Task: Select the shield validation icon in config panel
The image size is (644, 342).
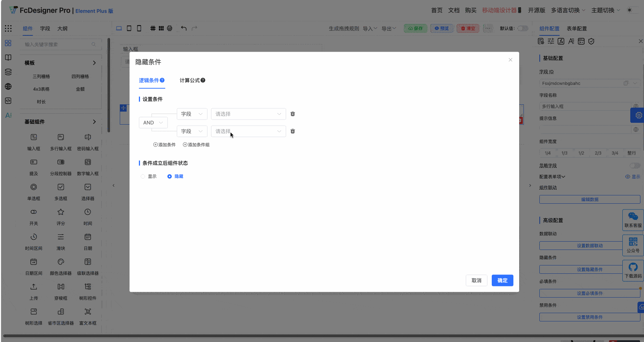Action: [591, 41]
